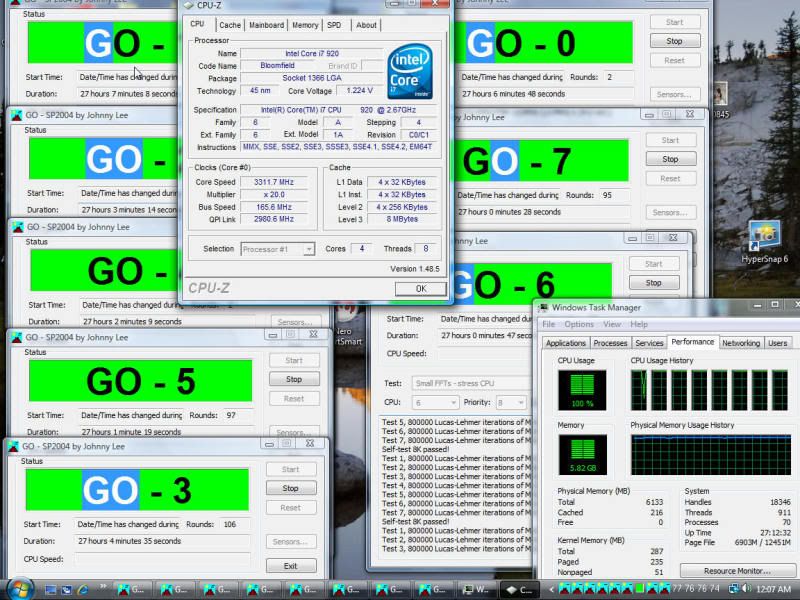The image size is (800, 600).
Task: Open the network tray icon
Action: pyautogui.click(x=734, y=590)
